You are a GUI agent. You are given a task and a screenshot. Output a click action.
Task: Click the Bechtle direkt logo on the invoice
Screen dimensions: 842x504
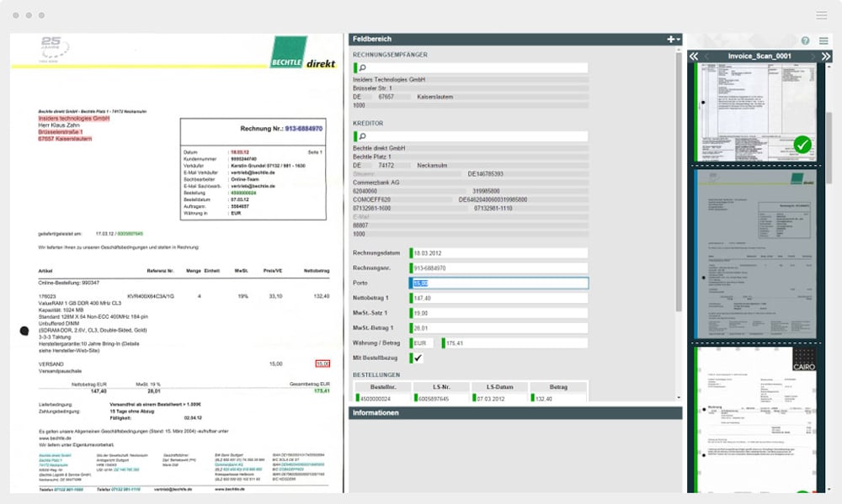(303, 53)
